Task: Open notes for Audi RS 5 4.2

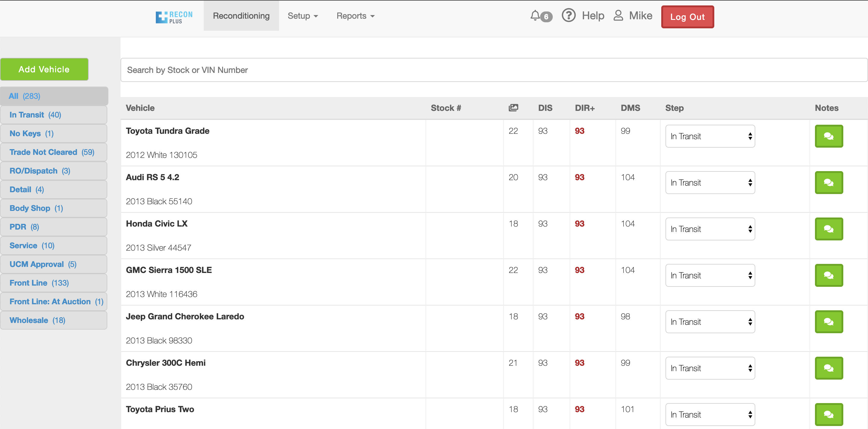Action: [x=829, y=183]
